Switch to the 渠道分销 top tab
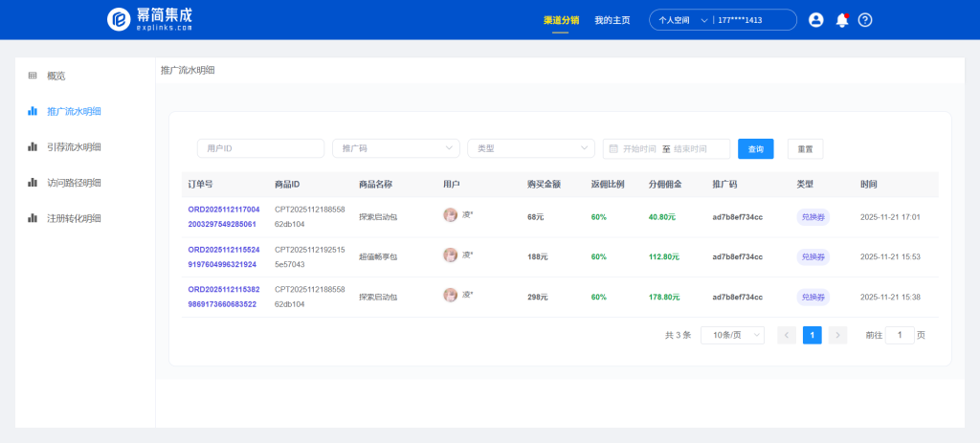The image size is (980, 443). pos(561,20)
